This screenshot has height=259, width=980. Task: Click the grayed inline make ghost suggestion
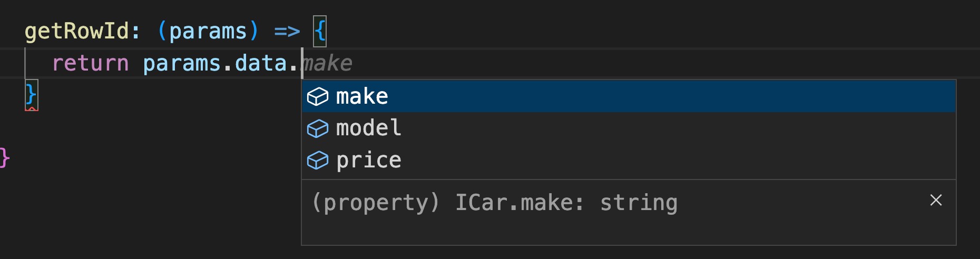tap(327, 63)
